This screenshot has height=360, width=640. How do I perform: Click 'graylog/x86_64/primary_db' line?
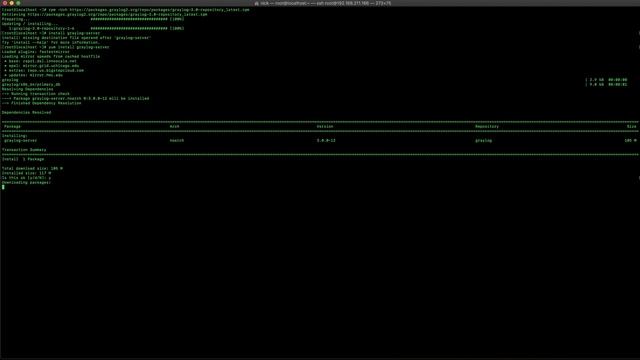[31, 84]
